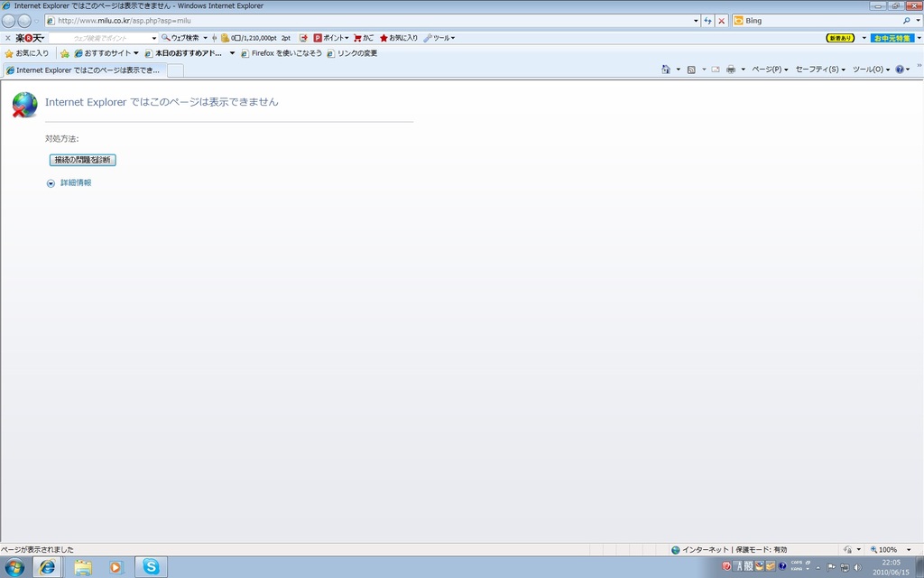Open the ページ(P) menu
The image size is (924, 578).
[x=769, y=70]
